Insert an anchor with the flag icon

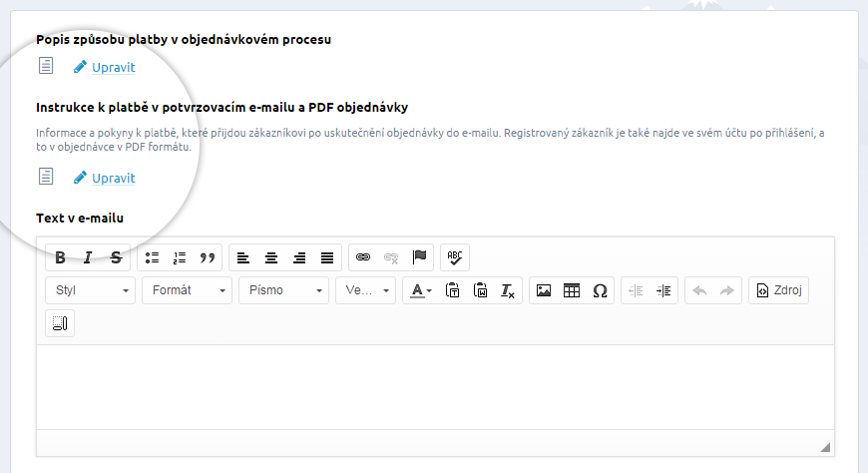[x=420, y=257]
